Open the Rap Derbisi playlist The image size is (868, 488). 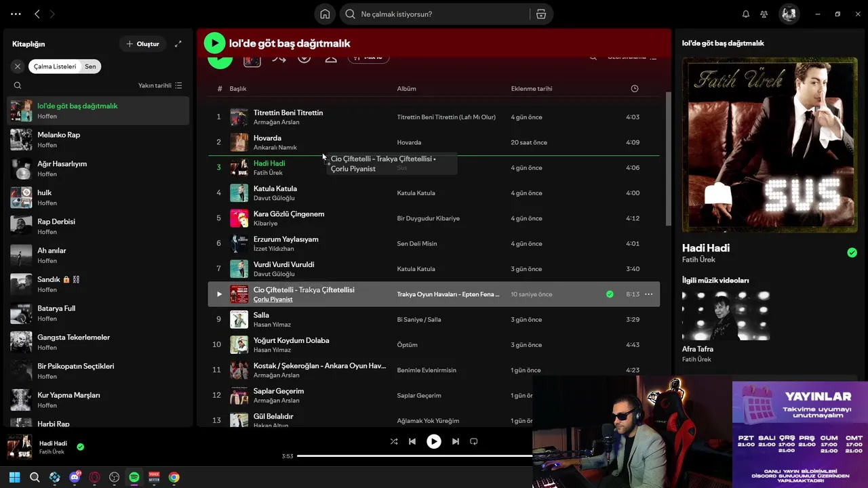click(98, 226)
